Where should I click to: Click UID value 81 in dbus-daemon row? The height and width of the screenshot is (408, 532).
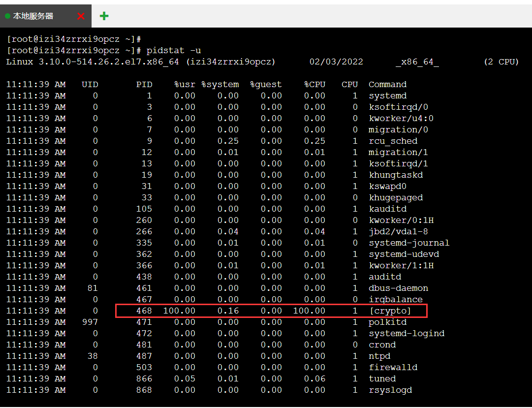(x=93, y=288)
